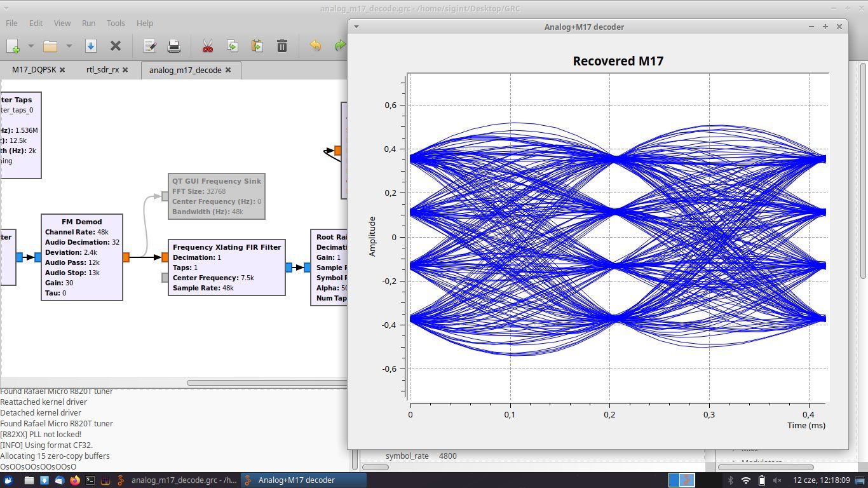Screen dimensions: 868x488
Task: Click console line '[R82XX] PLL not locked!'
Action: tap(41, 434)
